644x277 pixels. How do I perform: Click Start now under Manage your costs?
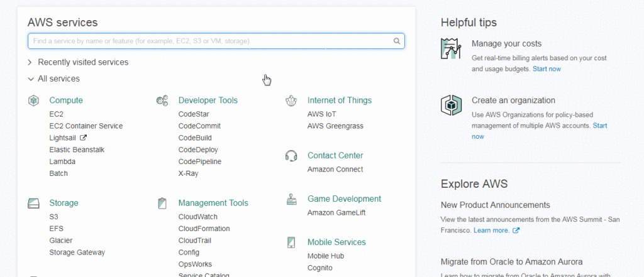click(x=547, y=69)
